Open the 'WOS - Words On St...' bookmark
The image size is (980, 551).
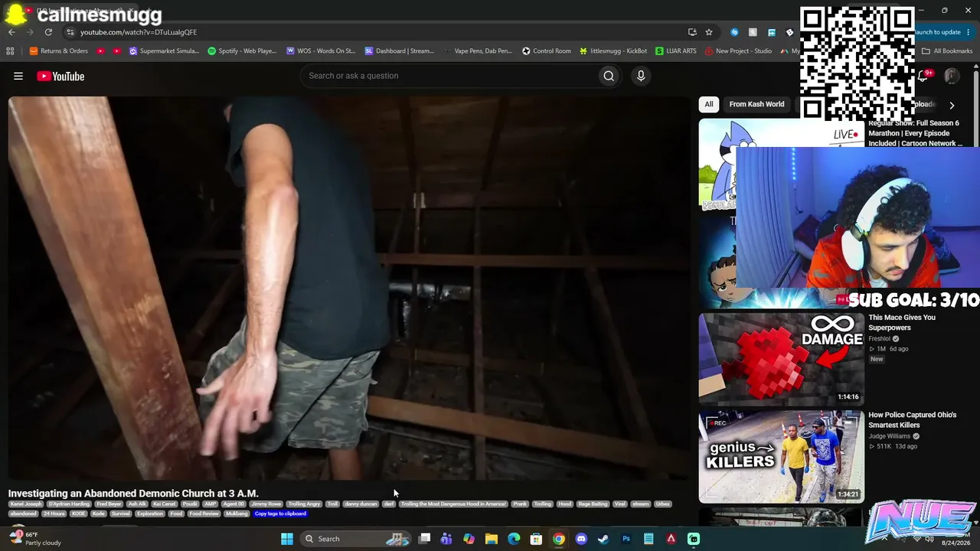(321, 51)
